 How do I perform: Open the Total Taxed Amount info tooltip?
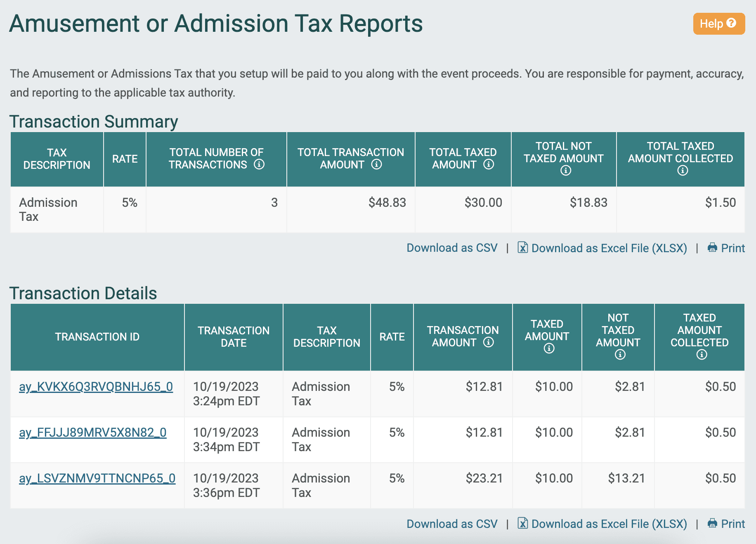pyautogui.click(x=489, y=164)
